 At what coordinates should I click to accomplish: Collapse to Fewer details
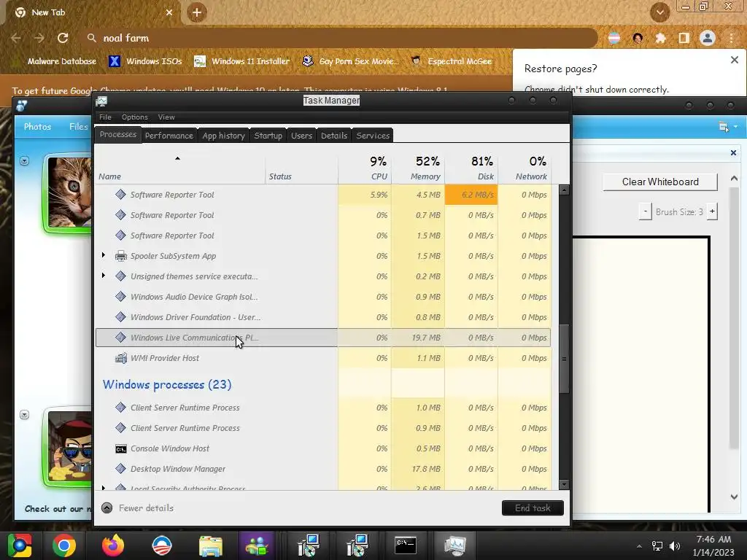point(137,508)
